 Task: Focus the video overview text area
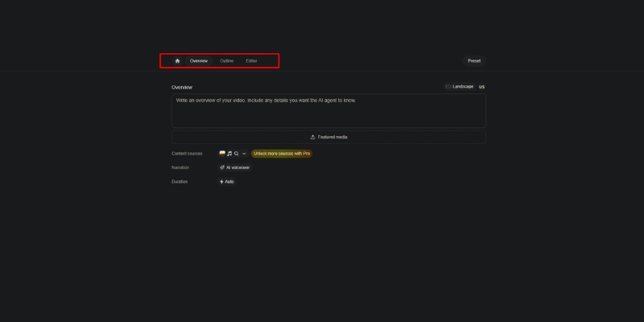(328, 110)
